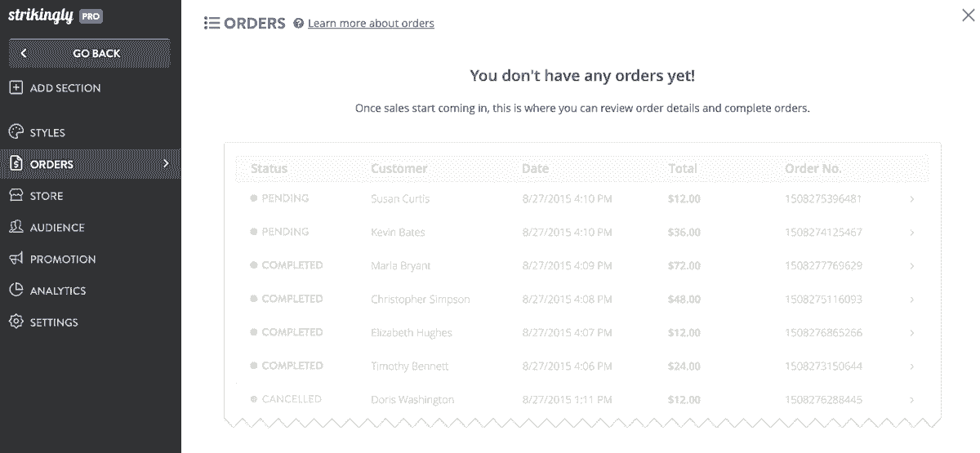The image size is (980, 453).
Task: Select the Store shop icon
Action: (16, 196)
